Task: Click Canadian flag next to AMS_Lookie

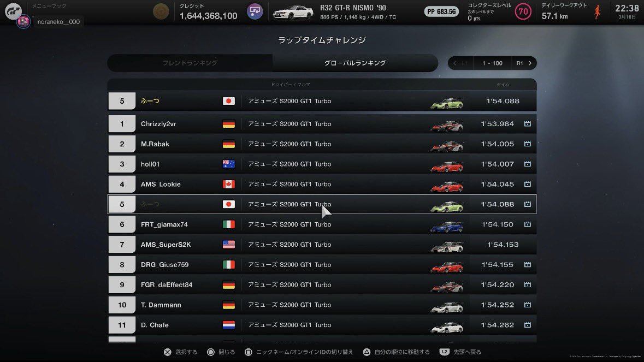Action: coord(229,184)
